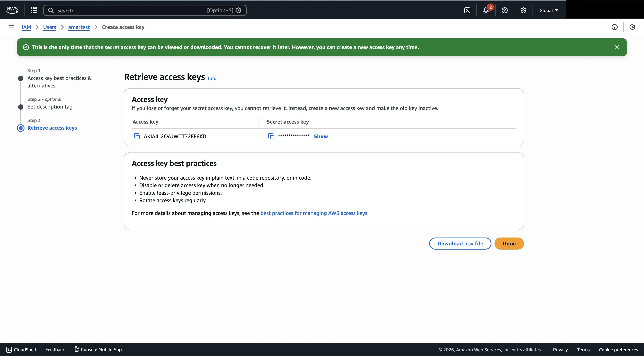The height and width of the screenshot is (356, 644).
Task: Open CloudShell in the footer
Action: click(x=21, y=349)
